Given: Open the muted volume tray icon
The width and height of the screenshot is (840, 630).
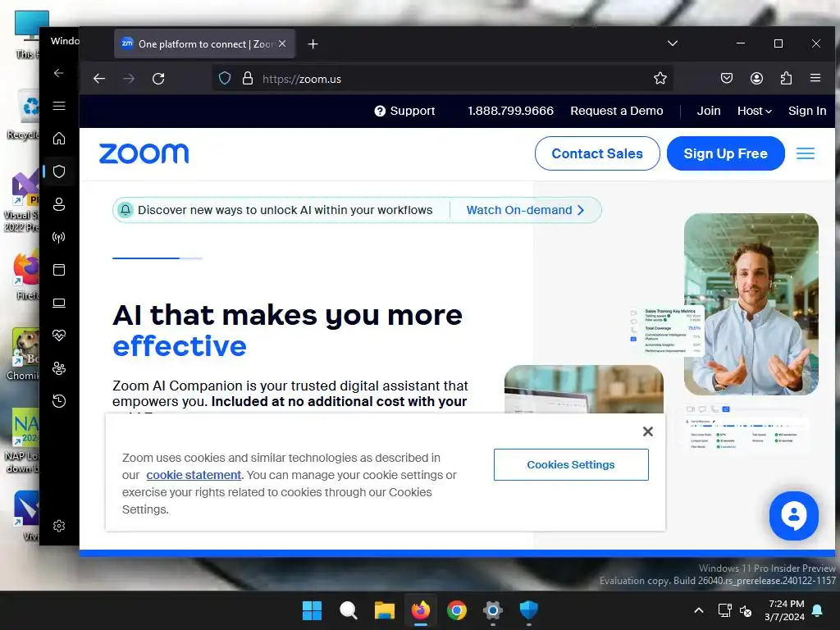Looking at the screenshot, I should click(746, 610).
